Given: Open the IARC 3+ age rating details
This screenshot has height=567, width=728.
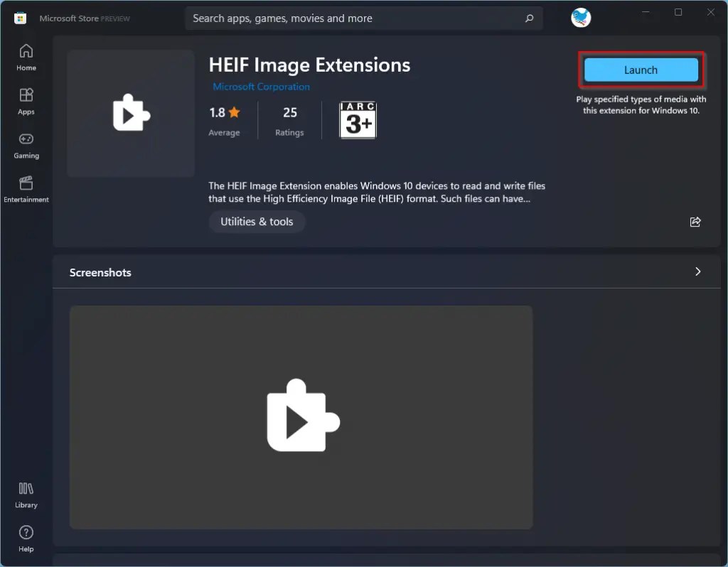Looking at the screenshot, I should pyautogui.click(x=358, y=119).
